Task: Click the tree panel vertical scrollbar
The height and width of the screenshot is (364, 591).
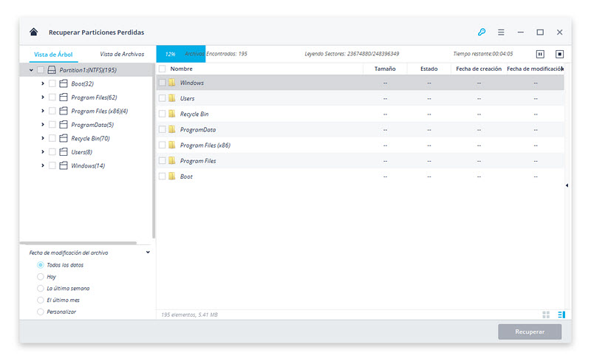Action: coord(154,151)
